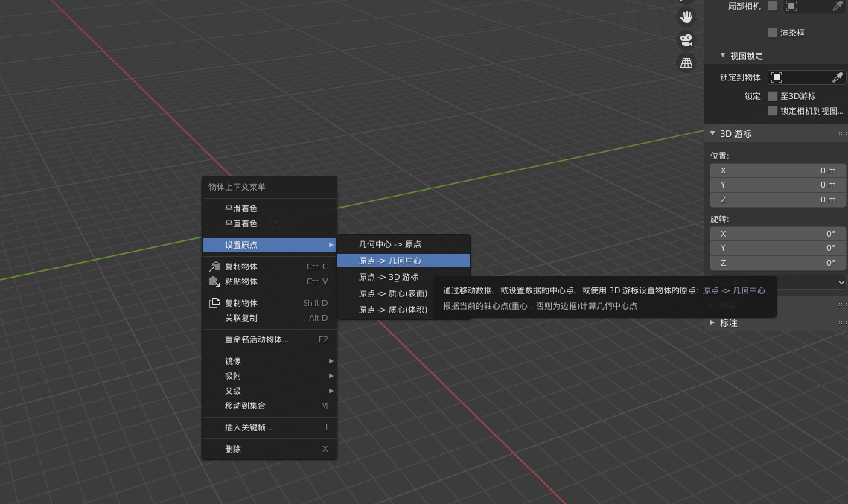The image size is (848, 504).
Task: Click the 粘贴物体 paste icon
Action: pyautogui.click(x=214, y=281)
